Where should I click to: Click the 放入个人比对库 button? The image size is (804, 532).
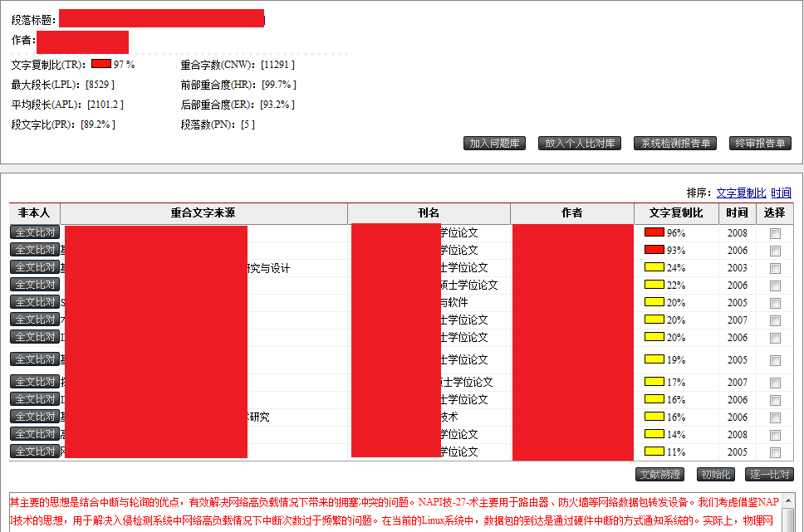coord(580,144)
